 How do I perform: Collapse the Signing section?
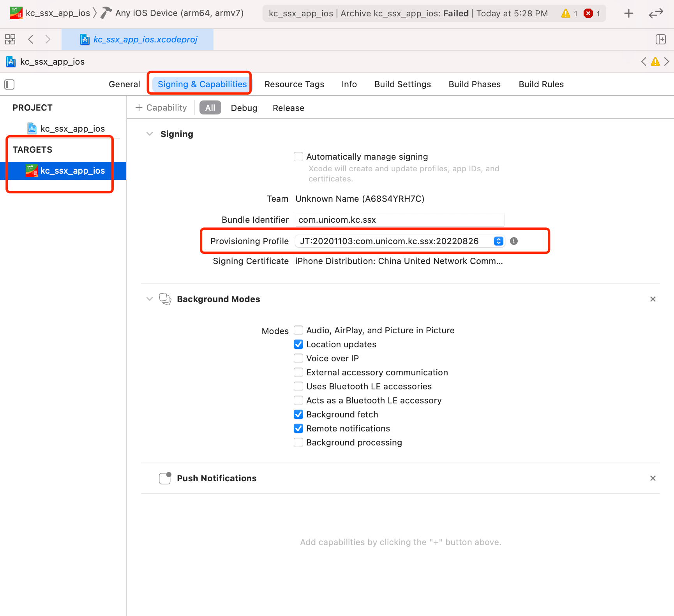[x=150, y=134]
